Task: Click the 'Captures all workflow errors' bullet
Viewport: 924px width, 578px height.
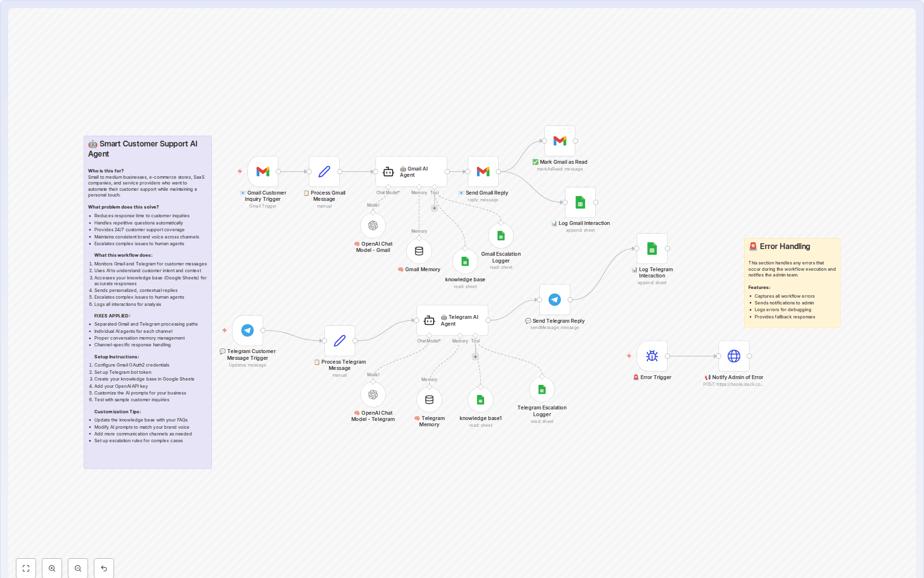Action: pyautogui.click(x=784, y=296)
